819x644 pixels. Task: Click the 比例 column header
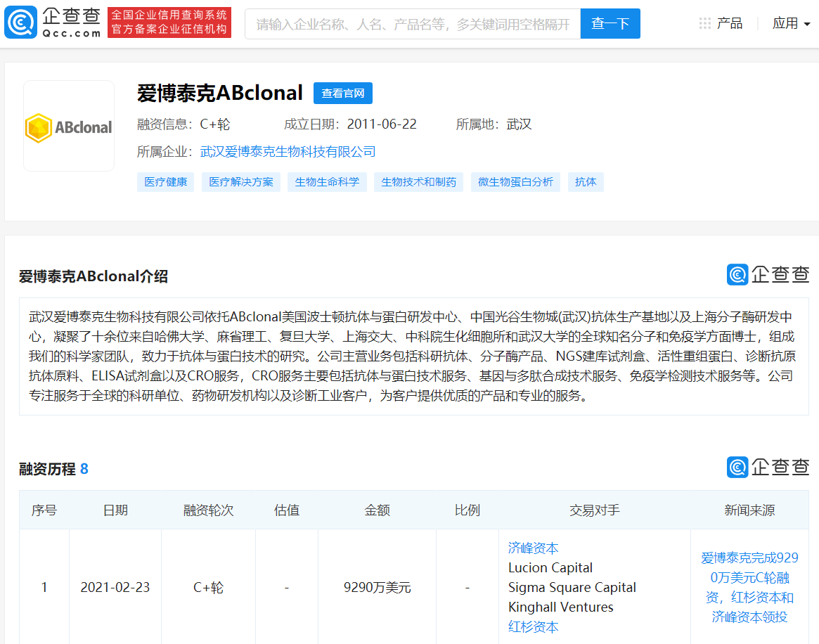pos(467,510)
